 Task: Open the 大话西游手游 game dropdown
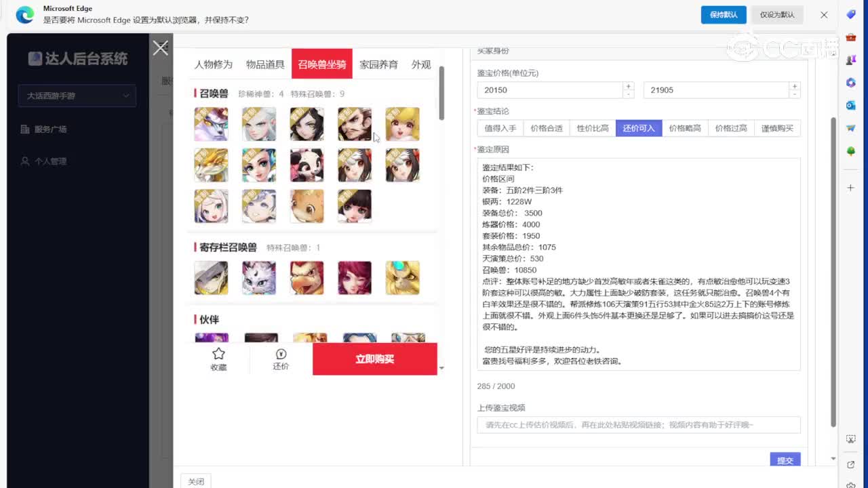tap(77, 96)
